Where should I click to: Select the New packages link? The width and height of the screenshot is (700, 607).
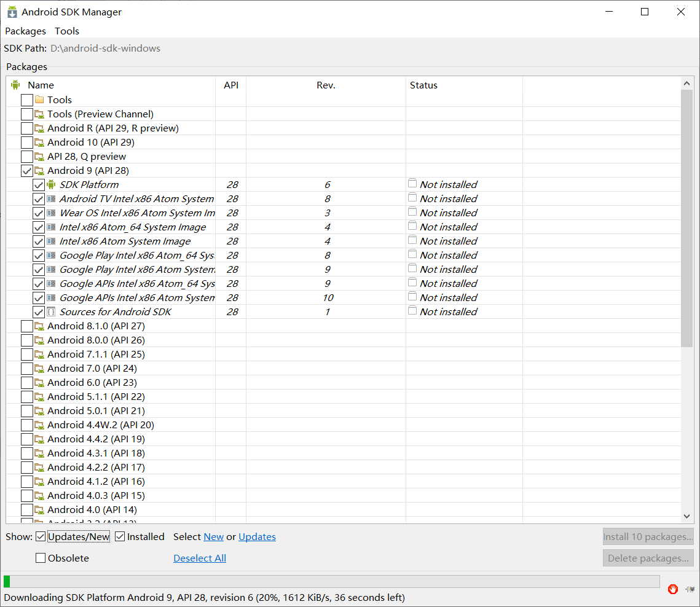point(213,536)
